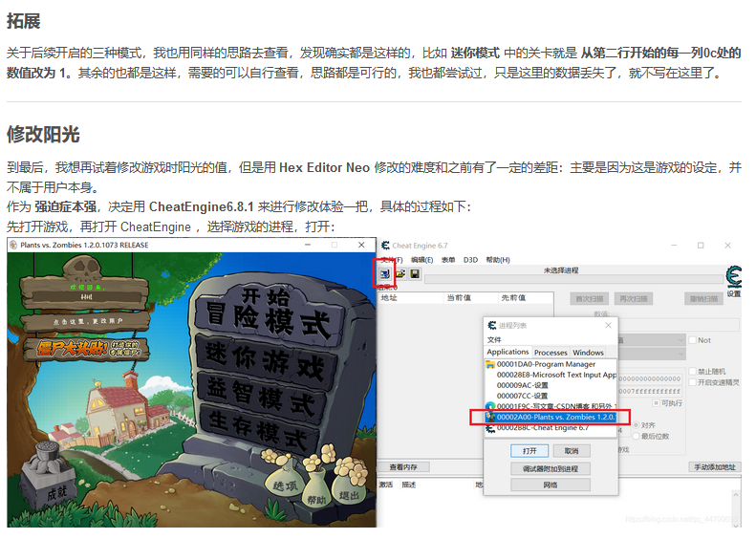The image size is (756, 539).
Task: Click the 地址 column header
Action: point(410,298)
